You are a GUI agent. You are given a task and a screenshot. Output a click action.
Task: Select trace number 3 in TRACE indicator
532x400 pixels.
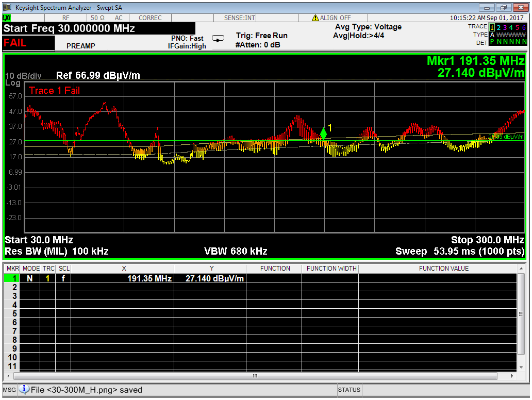coord(505,27)
